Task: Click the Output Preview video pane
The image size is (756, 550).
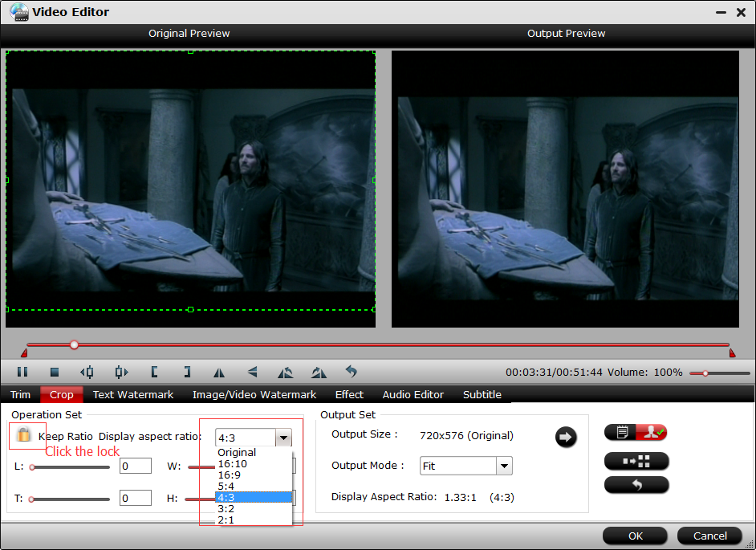Action: pyautogui.click(x=565, y=189)
